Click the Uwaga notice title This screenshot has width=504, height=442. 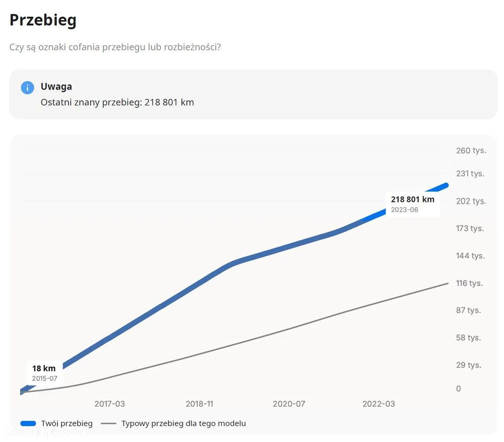(56, 86)
